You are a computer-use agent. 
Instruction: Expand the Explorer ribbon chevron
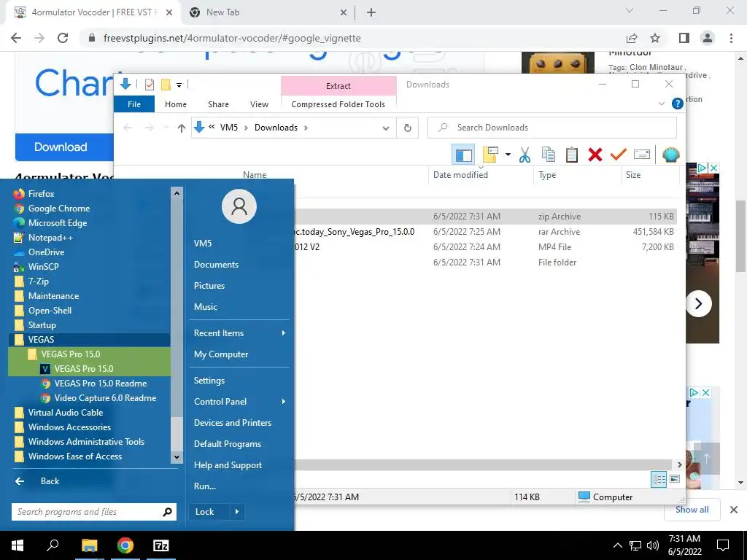661,104
